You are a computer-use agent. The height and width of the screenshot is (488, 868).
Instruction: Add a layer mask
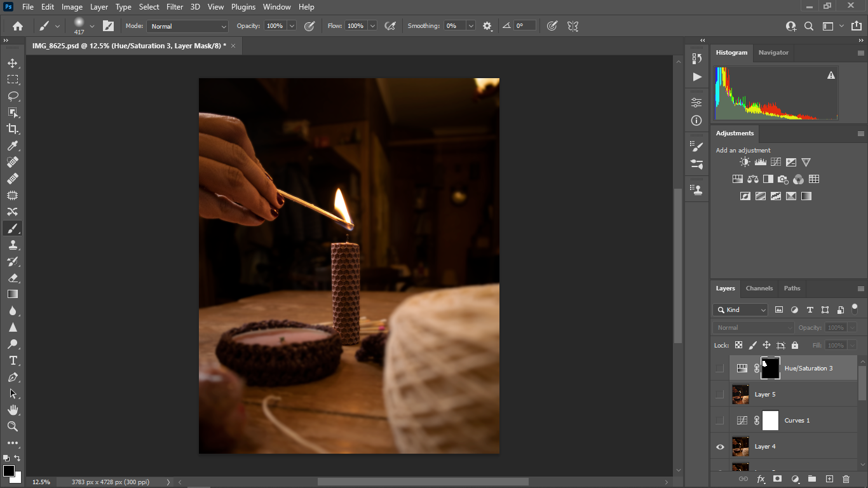click(777, 478)
